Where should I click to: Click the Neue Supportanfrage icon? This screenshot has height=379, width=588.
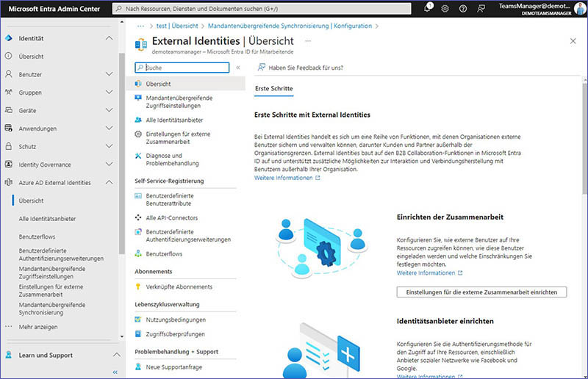pyautogui.click(x=138, y=367)
